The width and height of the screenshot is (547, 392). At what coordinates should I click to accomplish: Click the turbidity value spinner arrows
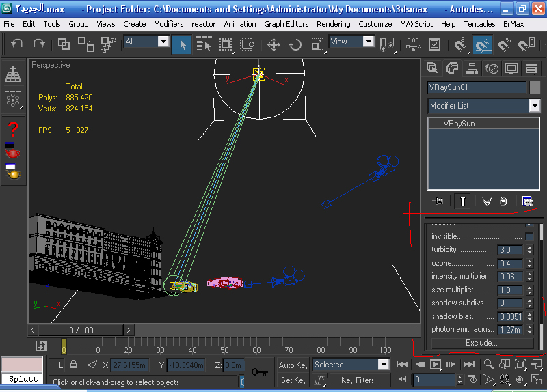pyautogui.click(x=529, y=249)
